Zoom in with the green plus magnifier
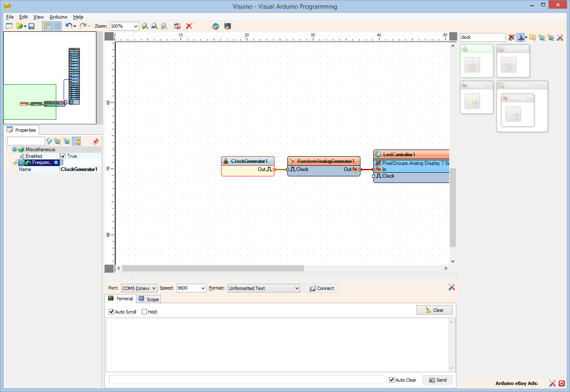 click(145, 26)
